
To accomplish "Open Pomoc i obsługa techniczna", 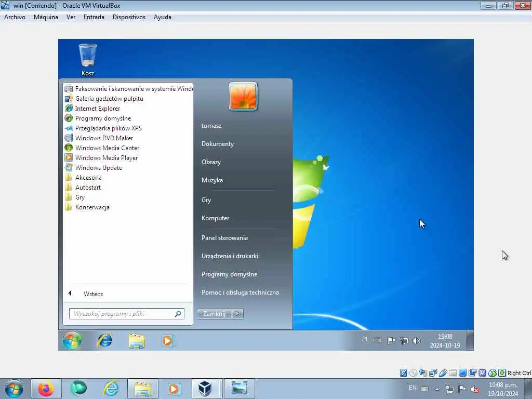I will tap(240, 292).
